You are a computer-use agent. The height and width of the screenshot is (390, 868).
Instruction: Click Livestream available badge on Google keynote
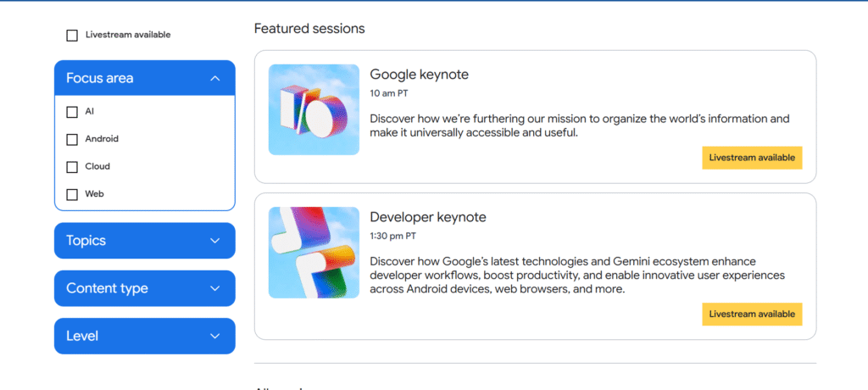(752, 158)
